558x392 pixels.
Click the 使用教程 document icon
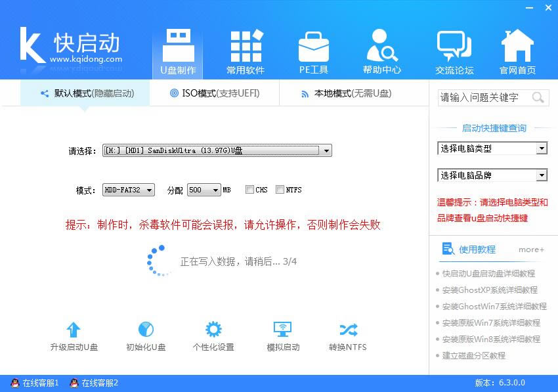pos(448,249)
